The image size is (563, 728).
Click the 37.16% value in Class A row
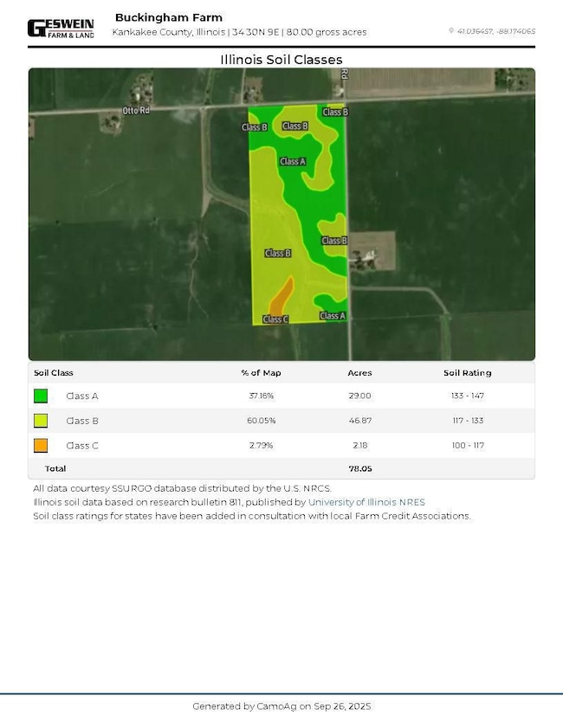261,396
